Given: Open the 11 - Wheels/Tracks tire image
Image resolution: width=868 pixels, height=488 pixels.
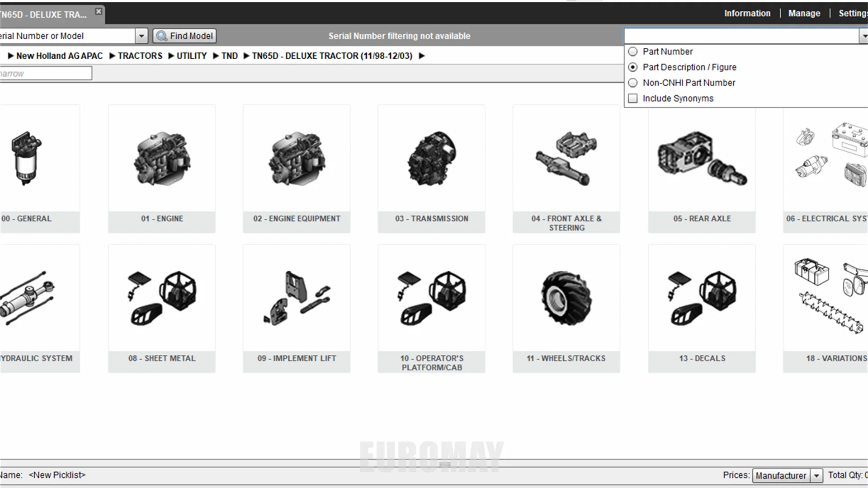Looking at the screenshot, I should 566,298.
